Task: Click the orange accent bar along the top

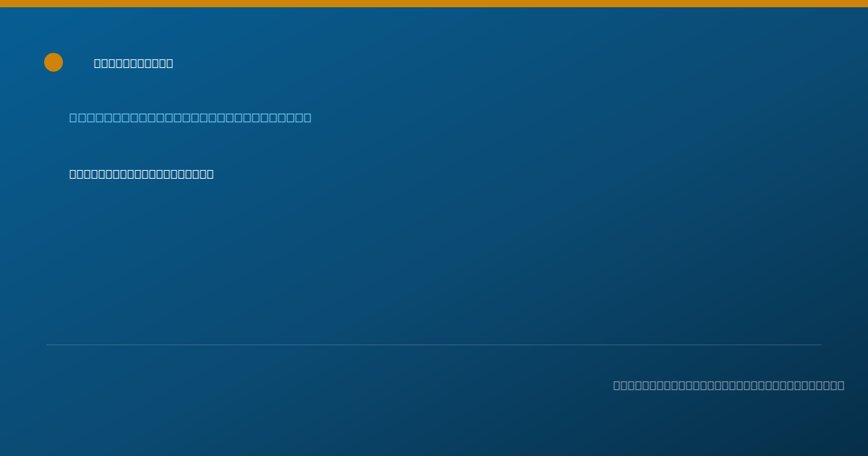Action: click(434, 4)
